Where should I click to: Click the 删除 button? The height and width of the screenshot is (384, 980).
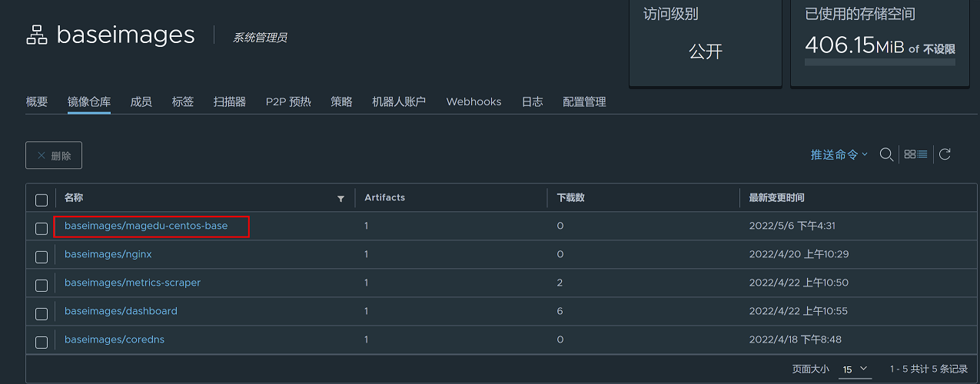[x=54, y=155]
